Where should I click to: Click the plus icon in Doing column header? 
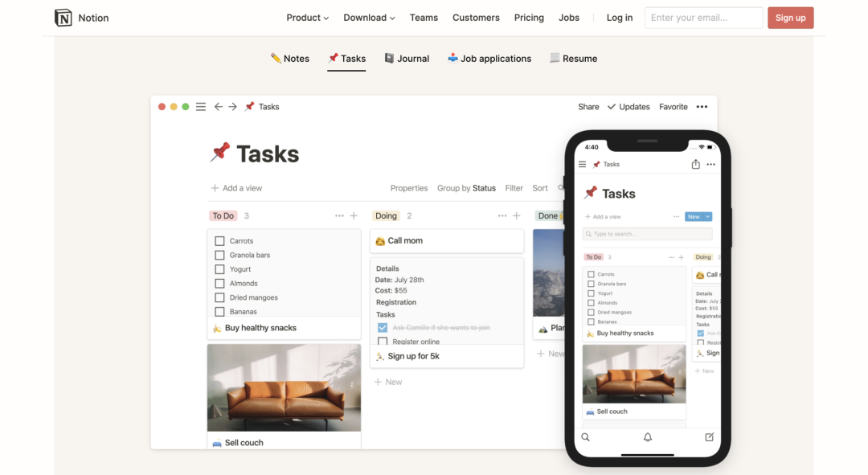517,216
